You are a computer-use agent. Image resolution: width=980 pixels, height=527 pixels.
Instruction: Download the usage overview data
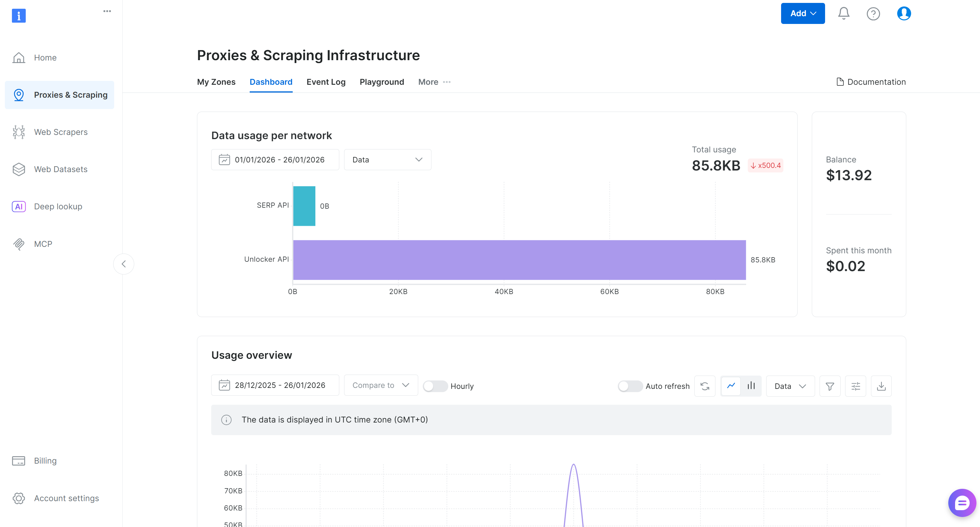[881, 386]
